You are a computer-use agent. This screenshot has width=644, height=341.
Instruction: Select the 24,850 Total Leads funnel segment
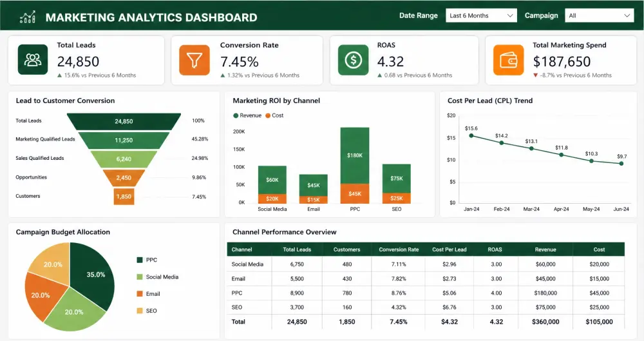pyautogui.click(x=124, y=121)
